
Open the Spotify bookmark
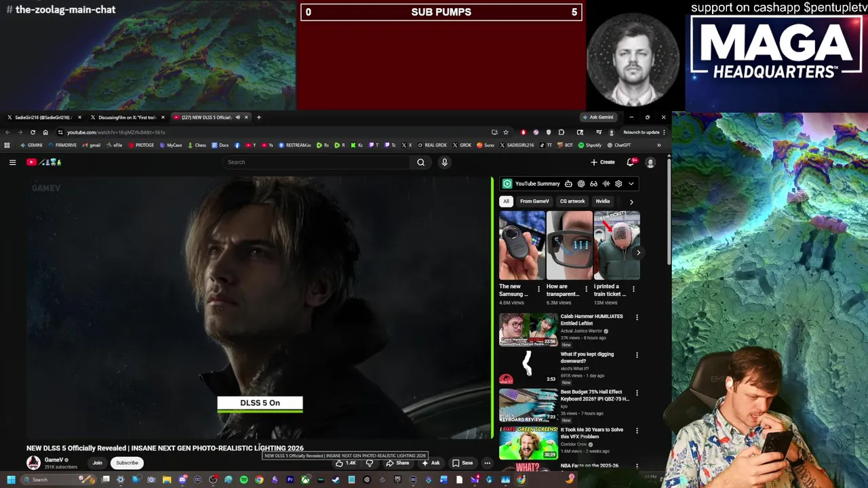590,145
